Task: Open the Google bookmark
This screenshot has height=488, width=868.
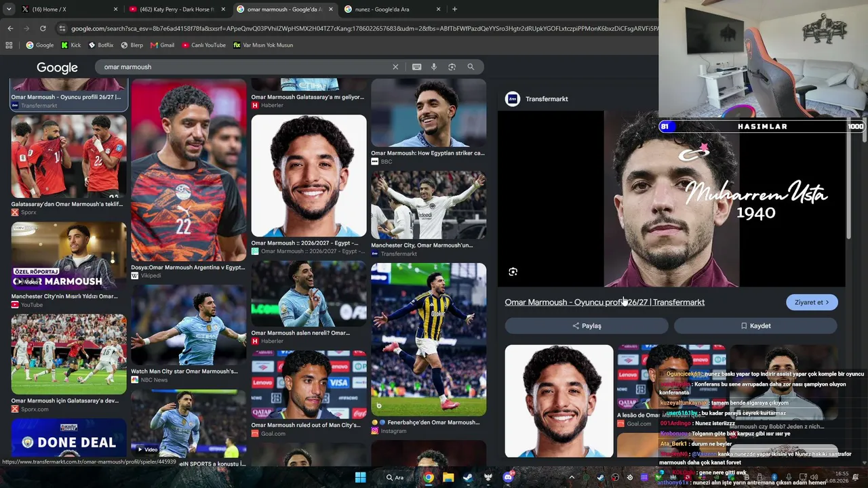Action: [40, 45]
